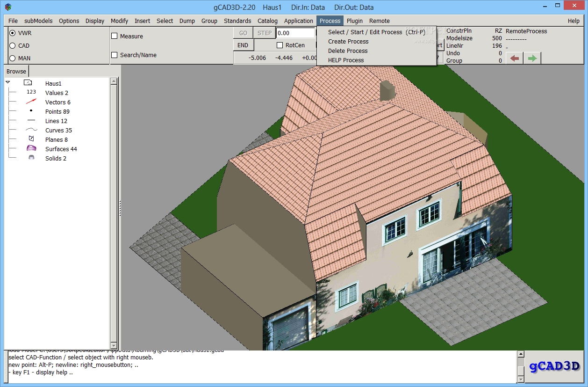Select Vectors 6 in the tree

pos(58,102)
